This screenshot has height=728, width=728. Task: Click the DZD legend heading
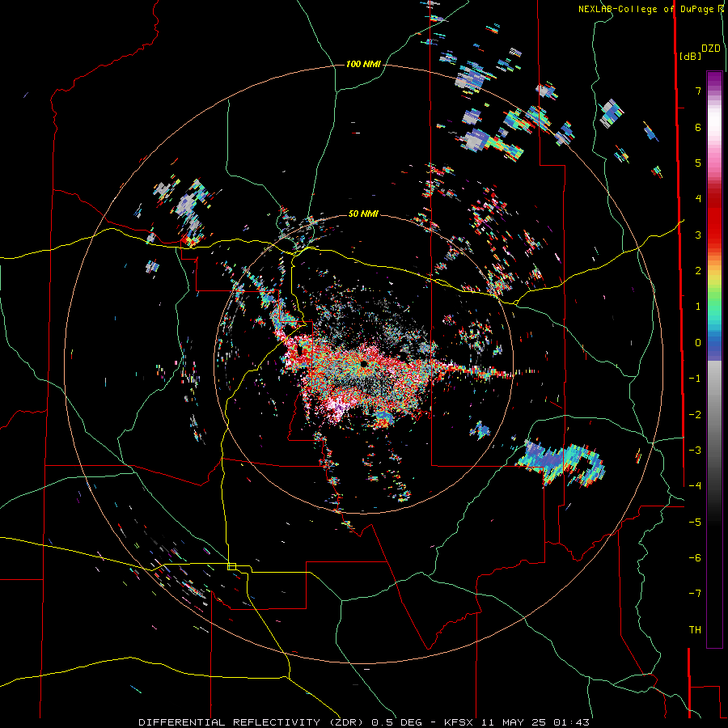click(711, 49)
